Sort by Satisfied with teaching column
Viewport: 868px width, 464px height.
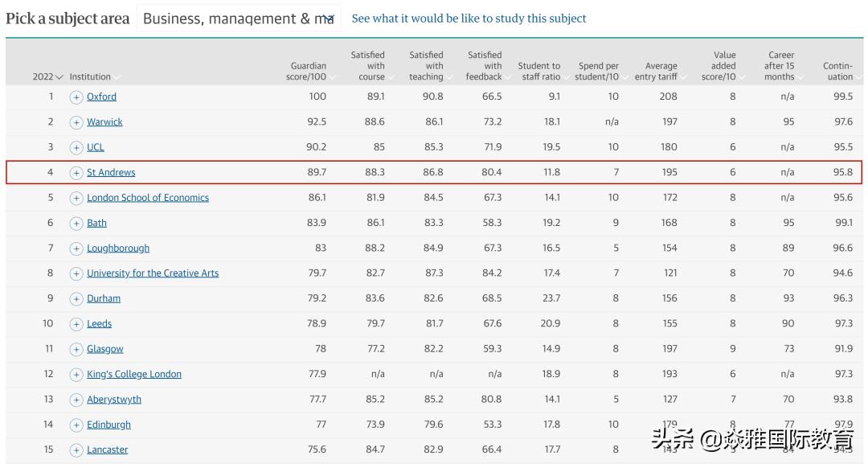pos(429,66)
